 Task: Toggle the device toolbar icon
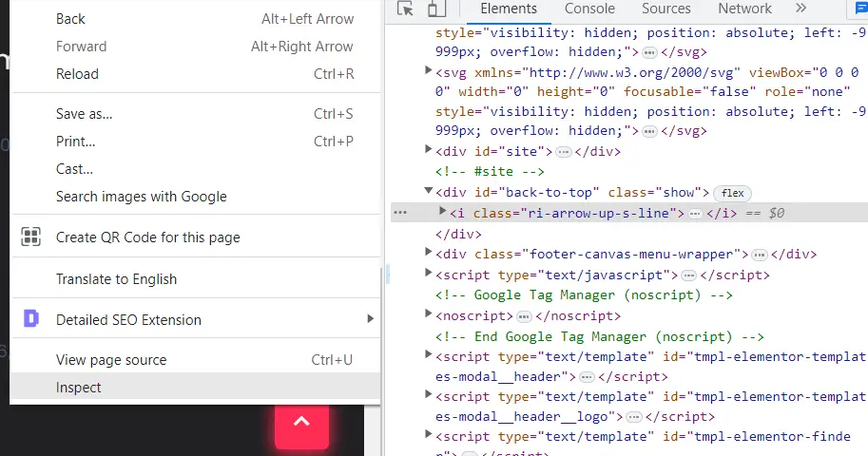(x=436, y=9)
